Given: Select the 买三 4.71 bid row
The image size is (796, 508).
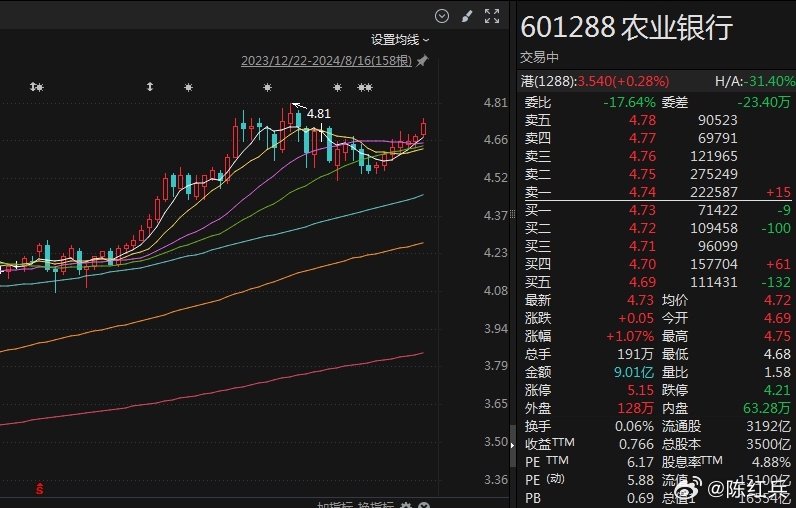Looking at the screenshot, I should pos(656,246).
